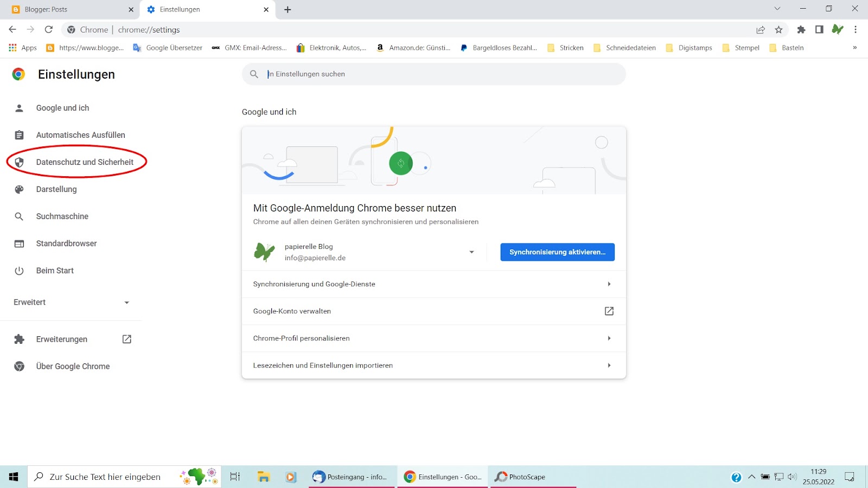This screenshot has width=868, height=488.
Task: Share this page using the address bar icon
Action: (x=761, y=30)
